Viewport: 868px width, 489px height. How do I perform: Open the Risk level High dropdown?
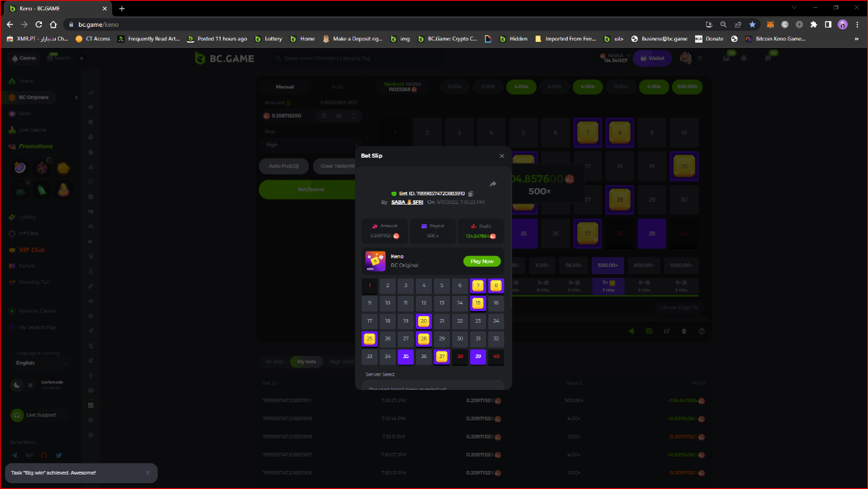pyautogui.click(x=311, y=145)
